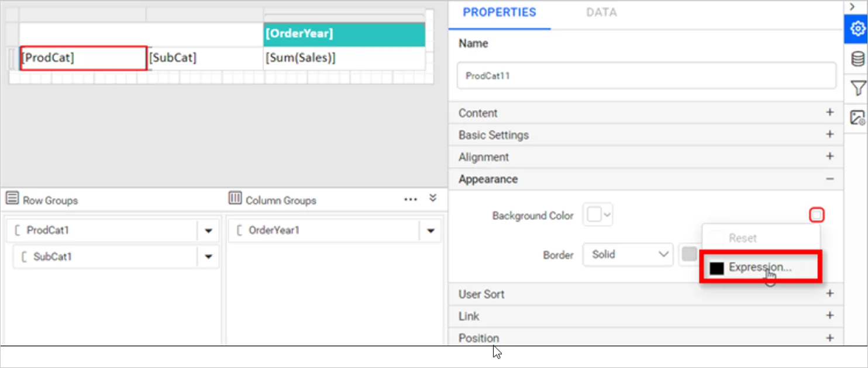Collapse the Appearance section
Viewport: 868px width, 368px height.
click(829, 179)
